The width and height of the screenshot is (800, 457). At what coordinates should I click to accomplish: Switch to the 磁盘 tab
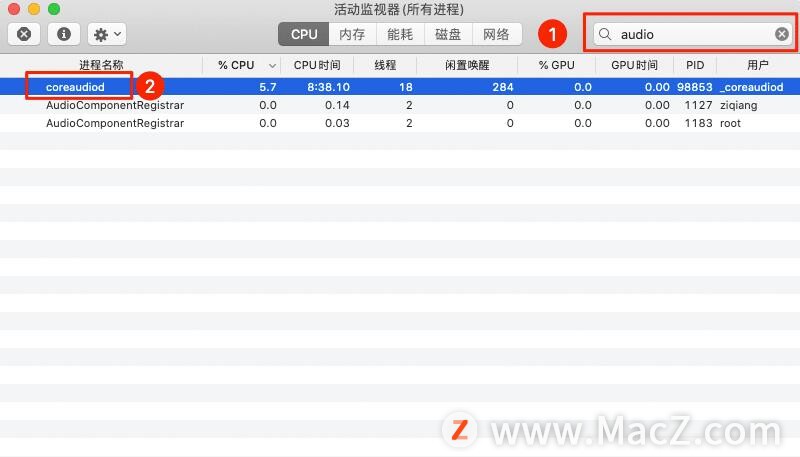448,34
